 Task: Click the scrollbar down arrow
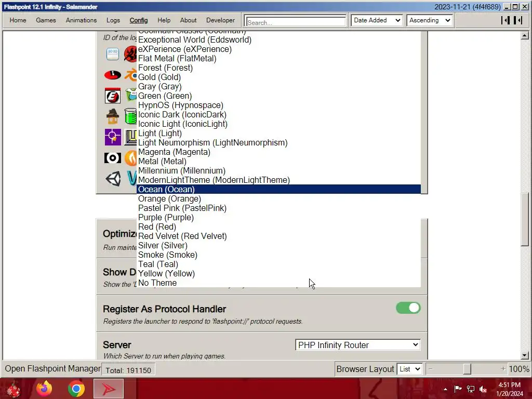pos(525,355)
